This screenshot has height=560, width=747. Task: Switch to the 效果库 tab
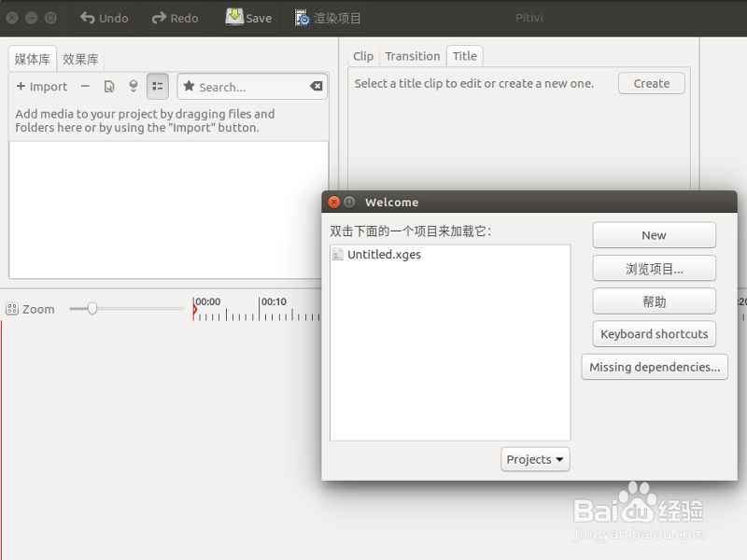80,59
